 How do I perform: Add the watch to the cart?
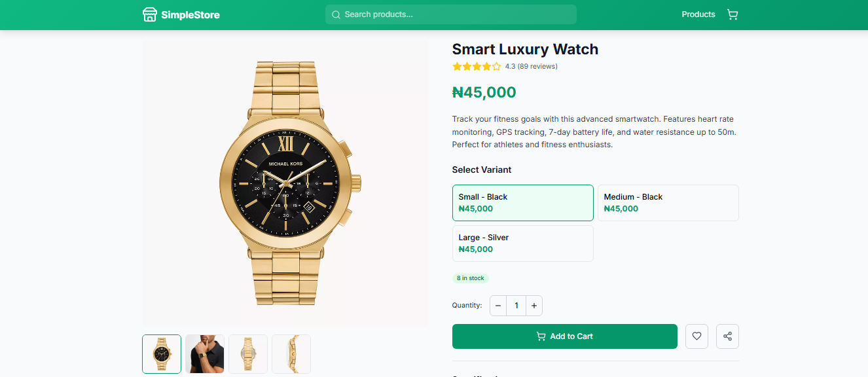[x=564, y=336]
